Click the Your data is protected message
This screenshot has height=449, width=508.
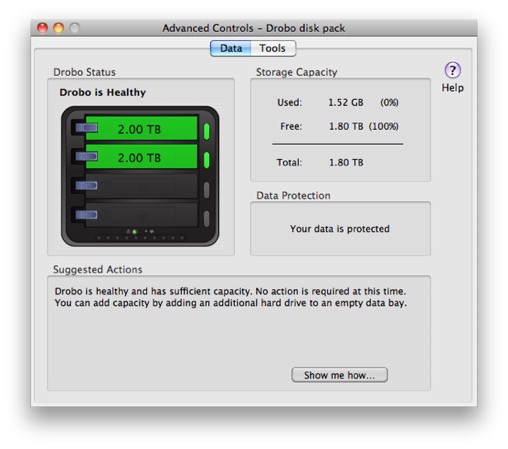tap(340, 229)
